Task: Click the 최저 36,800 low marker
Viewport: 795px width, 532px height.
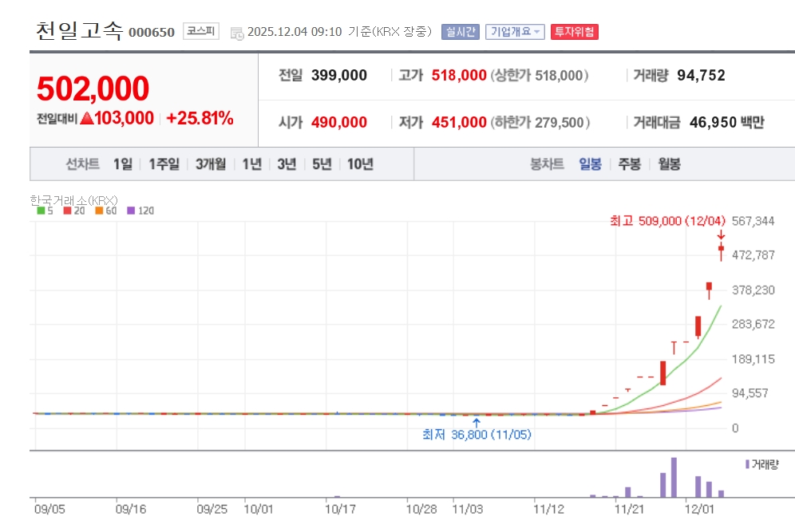Action: pos(477,435)
